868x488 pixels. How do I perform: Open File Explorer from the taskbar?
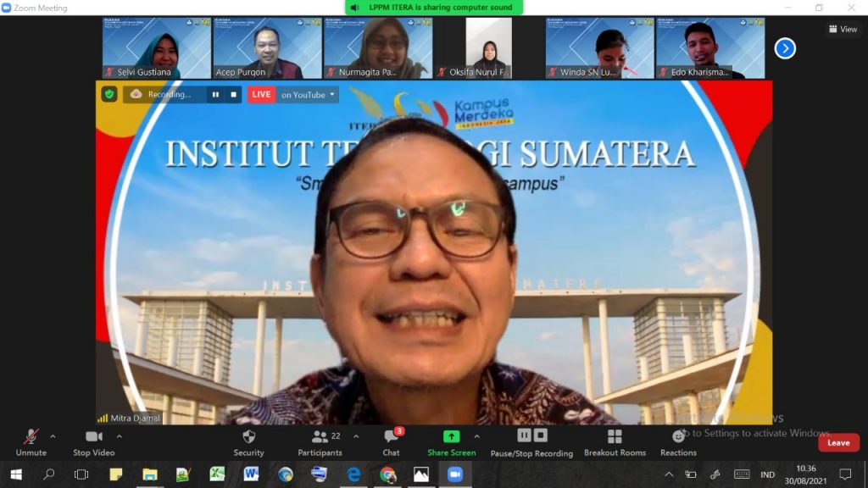[x=149, y=474]
